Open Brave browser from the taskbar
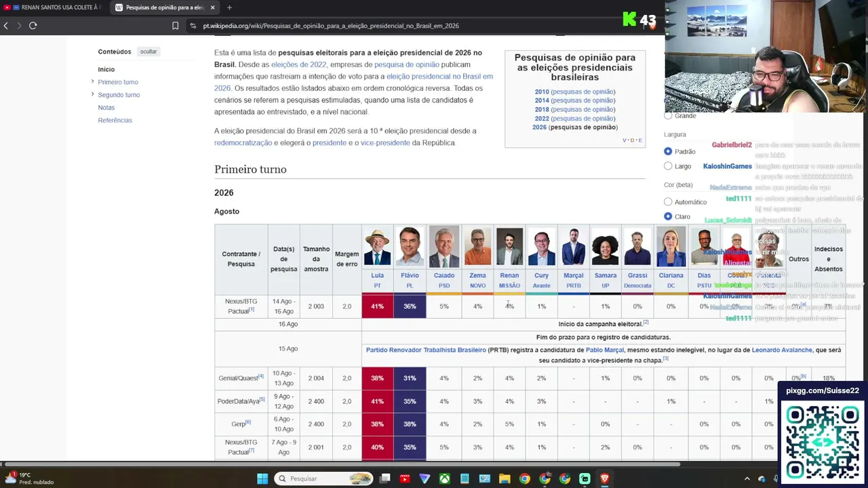The height and width of the screenshot is (488, 868). (x=605, y=479)
